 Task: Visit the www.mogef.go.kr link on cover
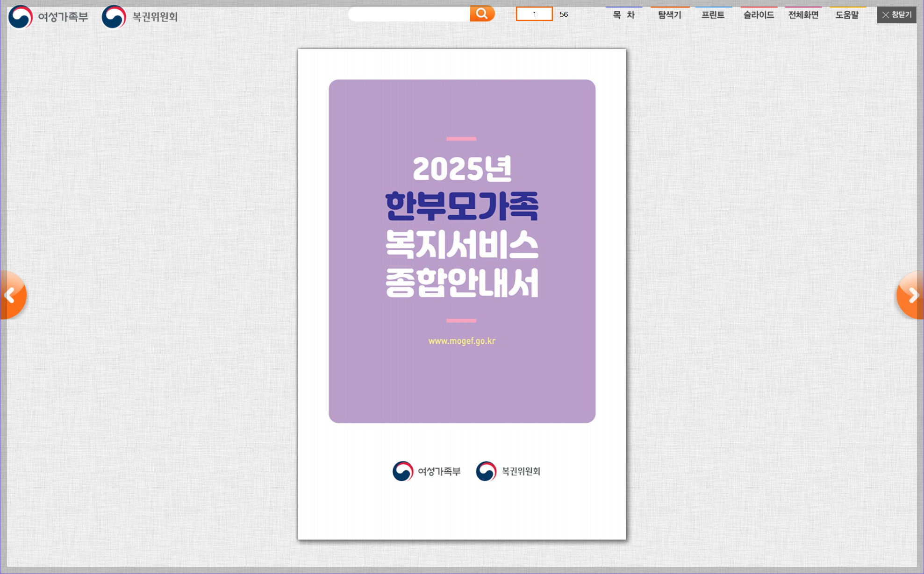pyautogui.click(x=462, y=341)
